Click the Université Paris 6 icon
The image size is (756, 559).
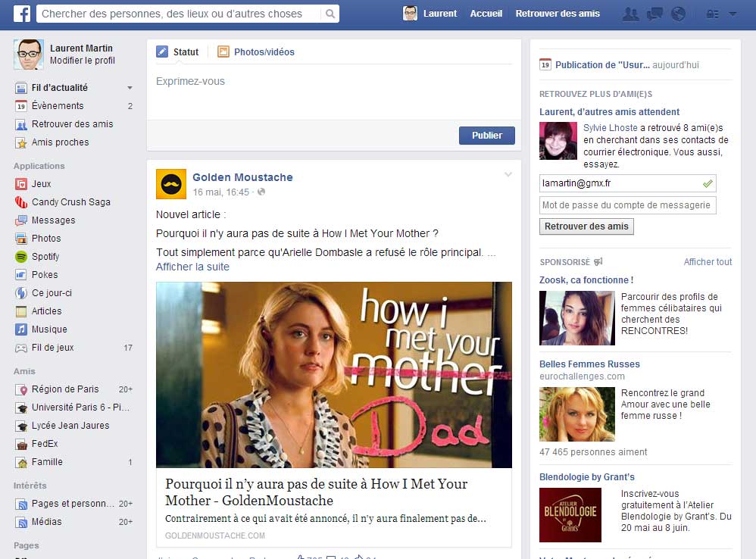pos(21,408)
